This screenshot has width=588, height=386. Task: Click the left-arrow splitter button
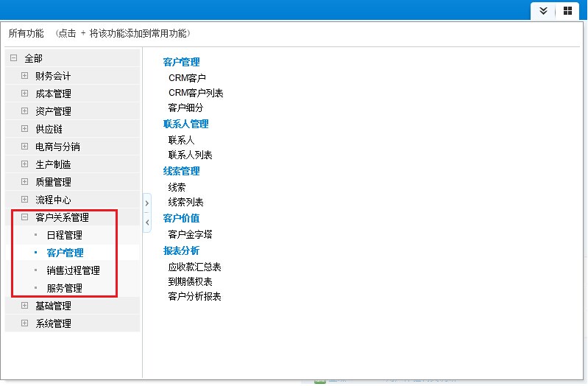(x=147, y=222)
